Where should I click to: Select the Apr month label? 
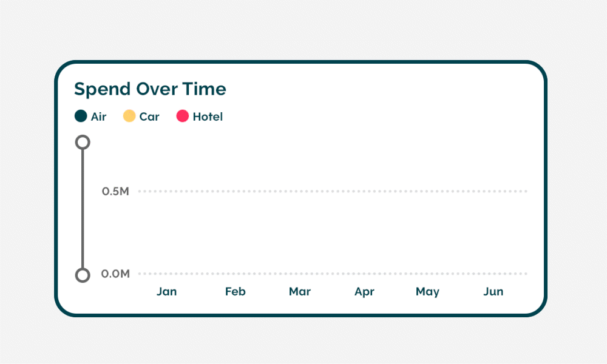pos(364,292)
